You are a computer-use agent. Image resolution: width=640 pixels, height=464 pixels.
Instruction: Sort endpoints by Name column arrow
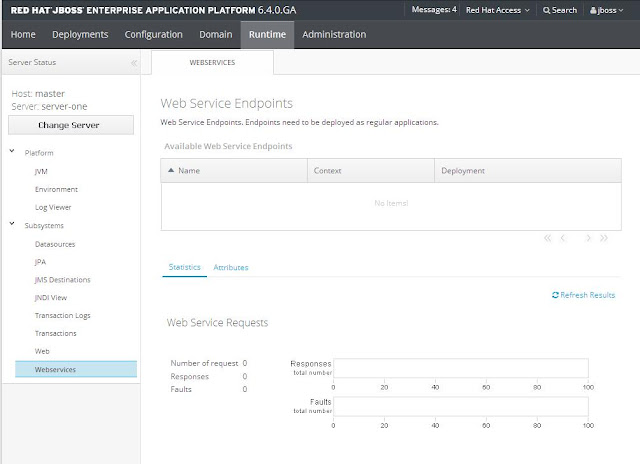[x=171, y=170]
